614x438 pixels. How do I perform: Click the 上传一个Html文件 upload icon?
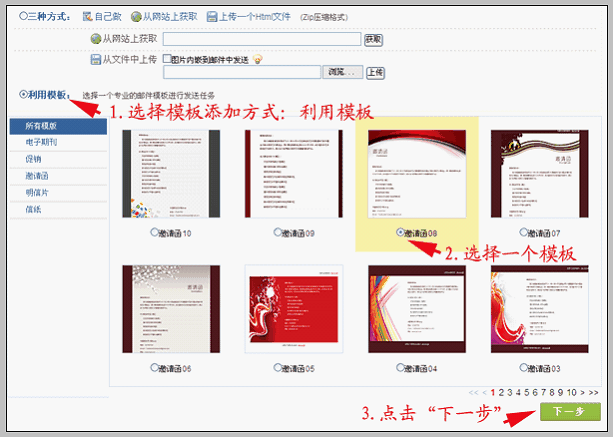[x=213, y=17]
